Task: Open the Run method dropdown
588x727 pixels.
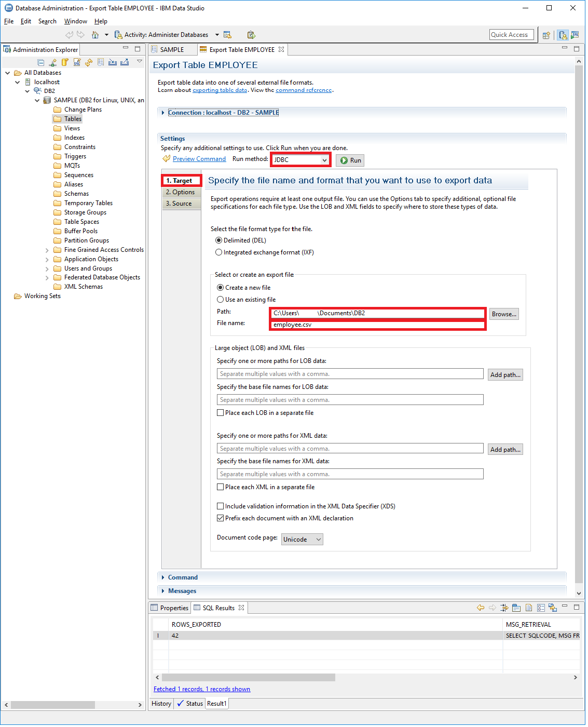Action: coord(326,159)
